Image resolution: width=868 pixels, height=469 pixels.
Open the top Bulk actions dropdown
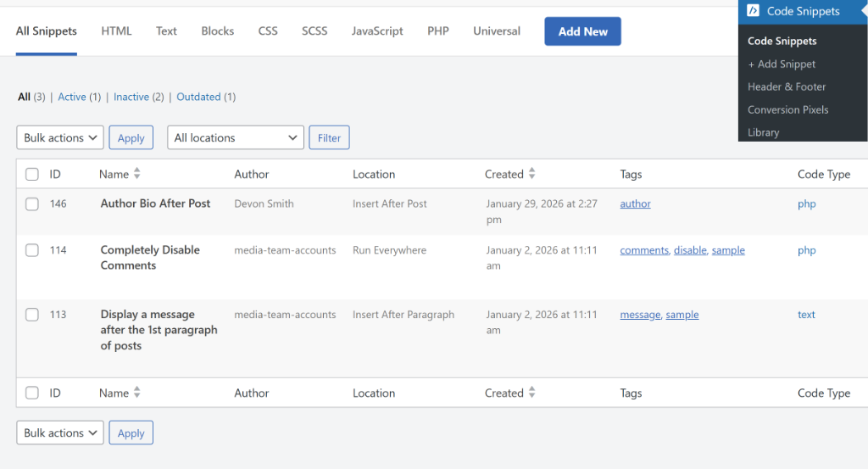coord(60,137)
